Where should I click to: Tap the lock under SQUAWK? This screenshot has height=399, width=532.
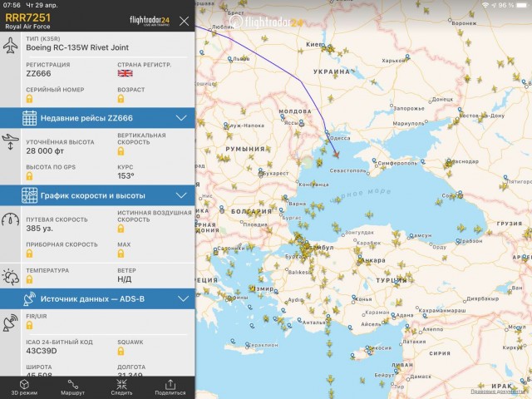[121, 351]
